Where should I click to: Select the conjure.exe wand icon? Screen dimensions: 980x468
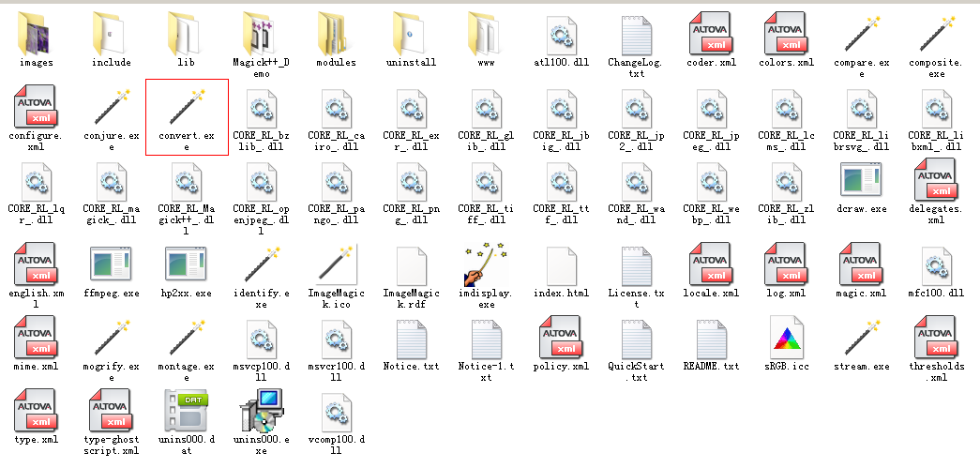(x=112, y=107)
